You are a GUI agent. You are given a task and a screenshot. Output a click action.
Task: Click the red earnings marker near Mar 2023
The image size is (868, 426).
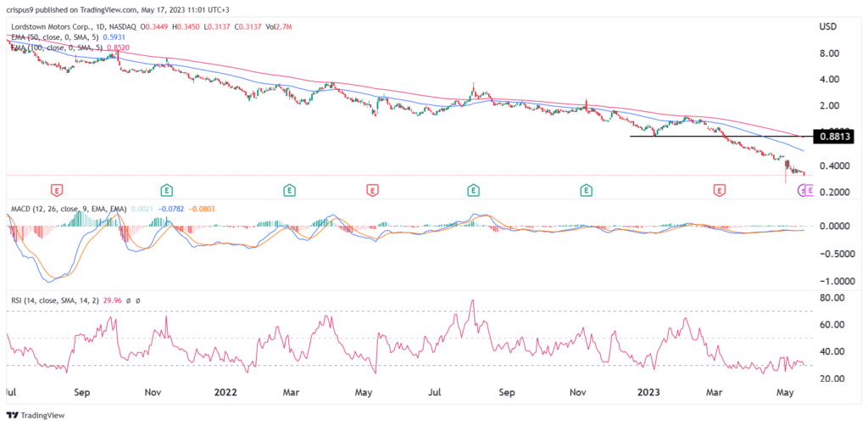[720, 191]
